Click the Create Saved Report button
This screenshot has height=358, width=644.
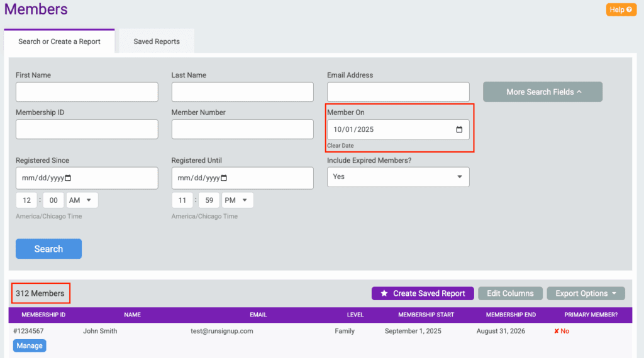[x=423, y=293]
